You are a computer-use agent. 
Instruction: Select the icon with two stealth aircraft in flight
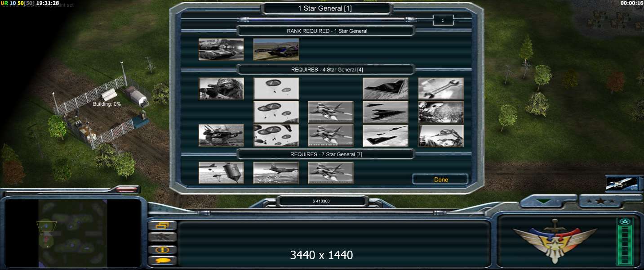pyautogui.click(x=386, y=112)
